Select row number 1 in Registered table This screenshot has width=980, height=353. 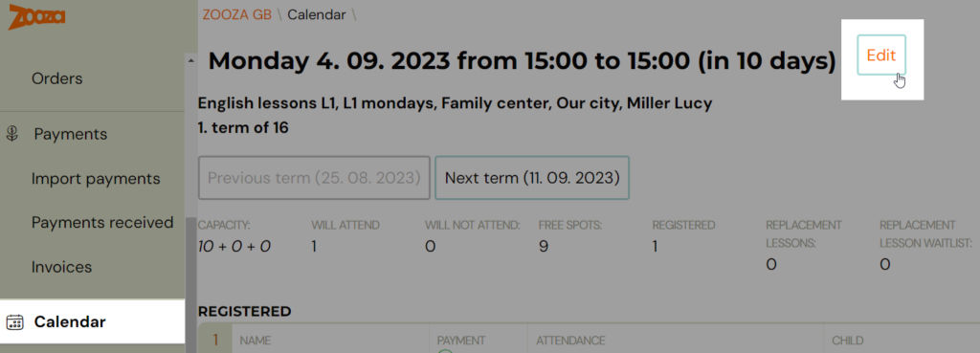[215, 341]
